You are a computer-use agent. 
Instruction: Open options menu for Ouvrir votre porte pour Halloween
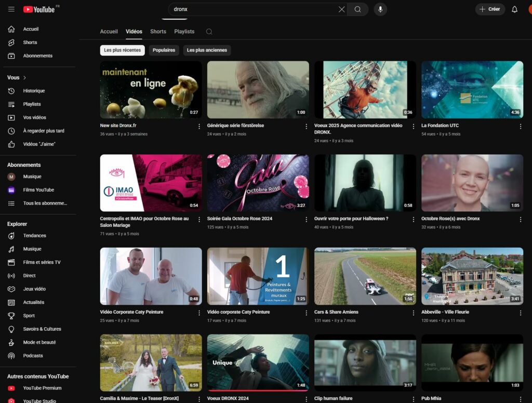click(x=413, y=220)
